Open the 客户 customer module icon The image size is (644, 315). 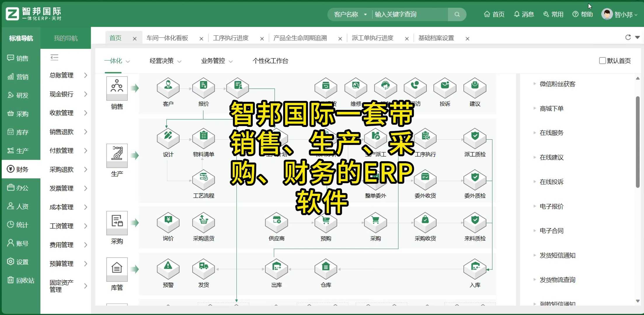click(168, 88)
